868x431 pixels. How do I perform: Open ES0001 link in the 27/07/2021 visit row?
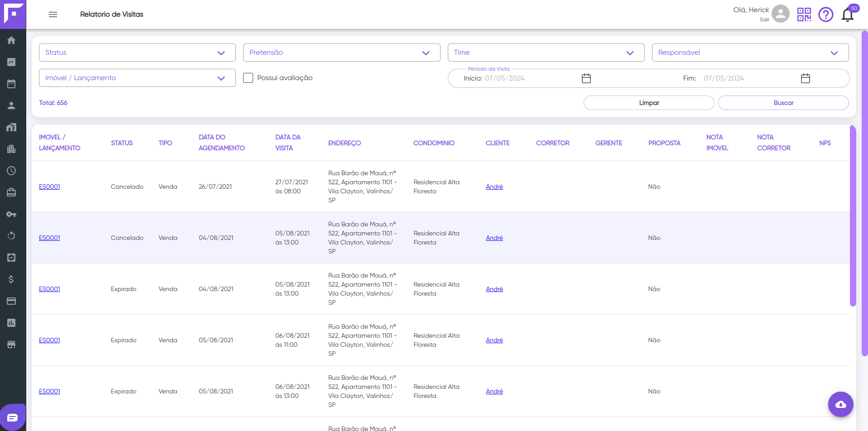(x=49, y=187)
